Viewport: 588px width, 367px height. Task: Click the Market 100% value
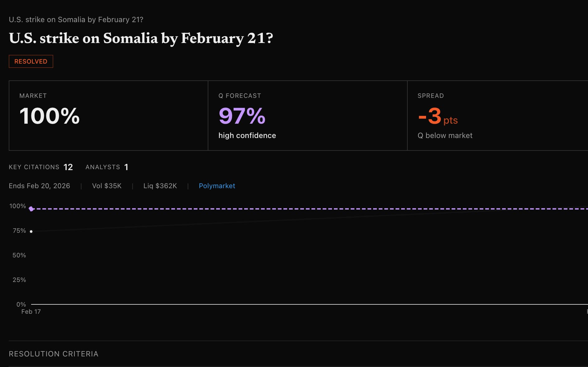[x=50, y=116]
